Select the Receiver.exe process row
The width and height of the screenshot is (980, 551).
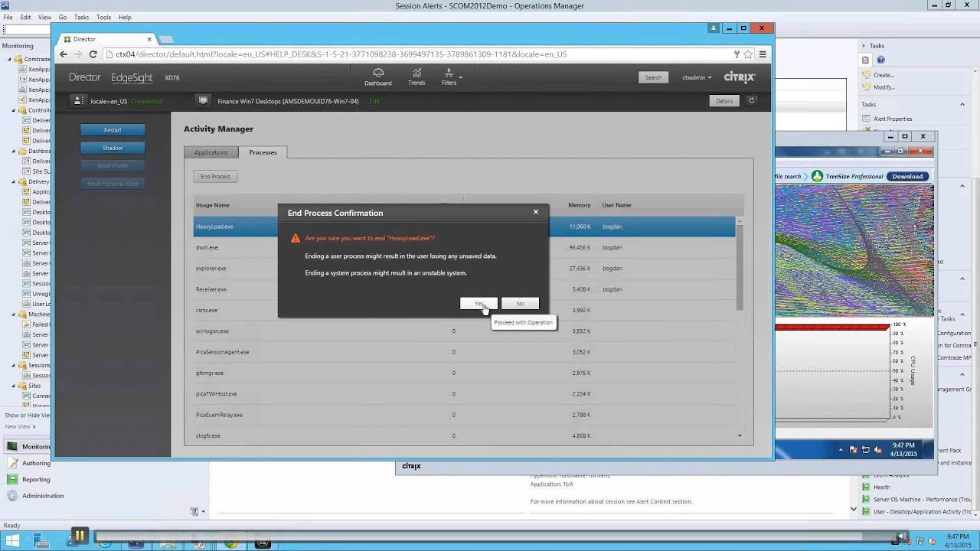(x=464, y=289)
